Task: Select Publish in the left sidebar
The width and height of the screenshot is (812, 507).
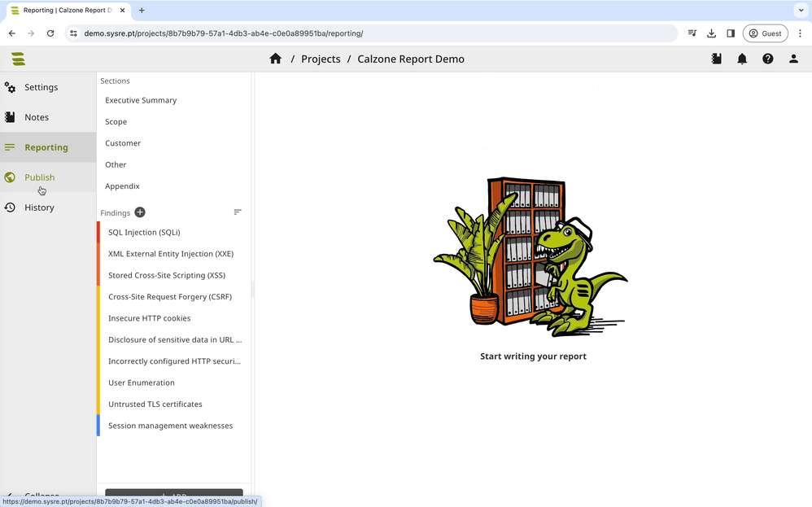Action: (38, 177)
